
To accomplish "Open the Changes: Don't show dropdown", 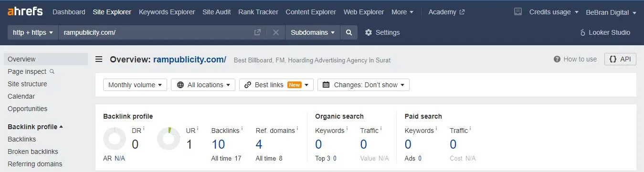I will (363, 85).
